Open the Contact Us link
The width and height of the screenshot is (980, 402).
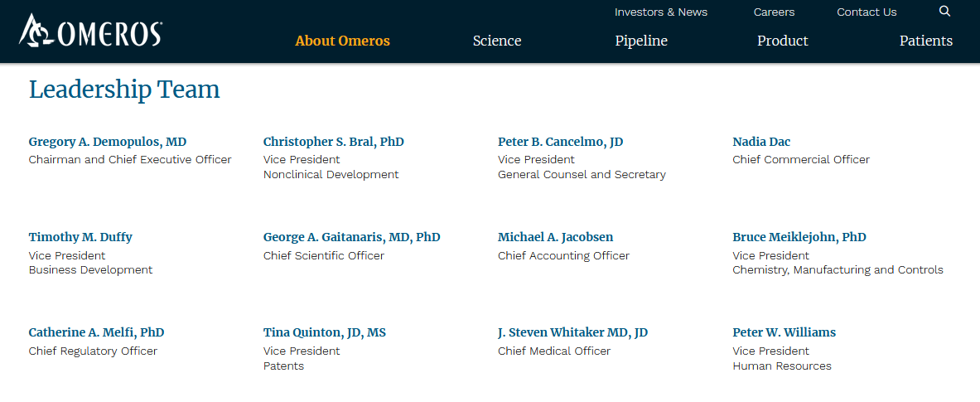tap(867, 12)
